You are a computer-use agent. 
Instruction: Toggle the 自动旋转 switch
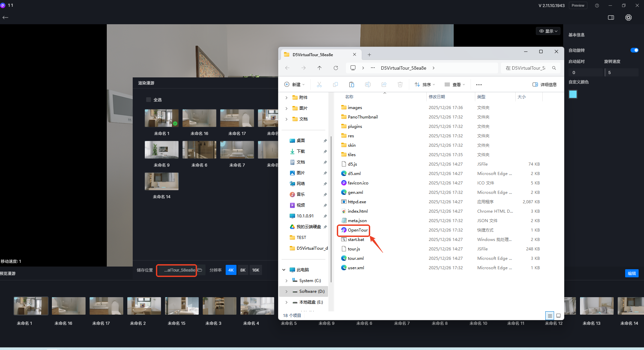coord(634,50)
